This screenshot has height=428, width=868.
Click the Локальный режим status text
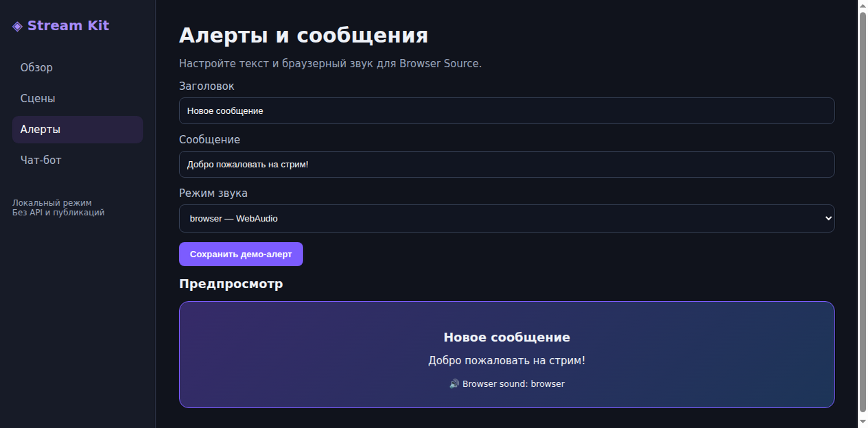(52, 203)
